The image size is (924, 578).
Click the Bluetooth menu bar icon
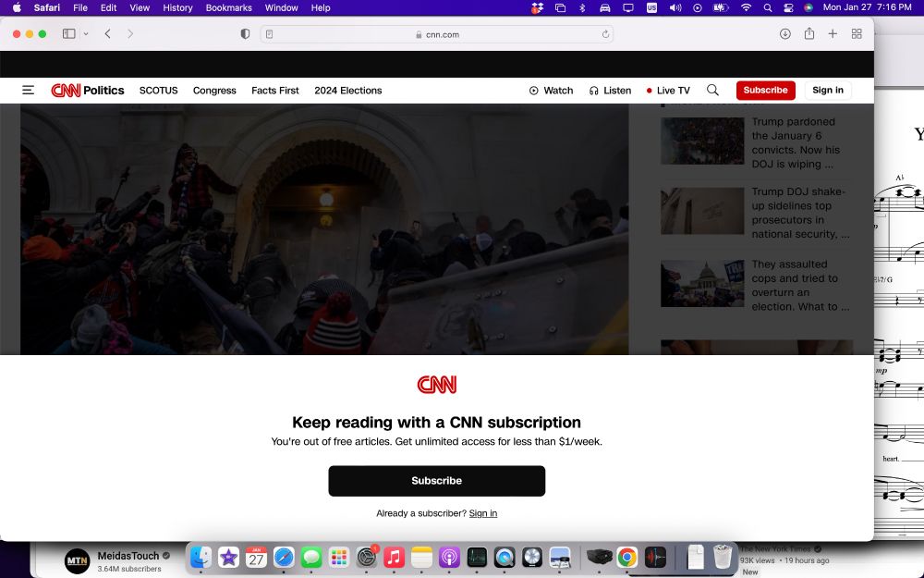tap(582, 7)
